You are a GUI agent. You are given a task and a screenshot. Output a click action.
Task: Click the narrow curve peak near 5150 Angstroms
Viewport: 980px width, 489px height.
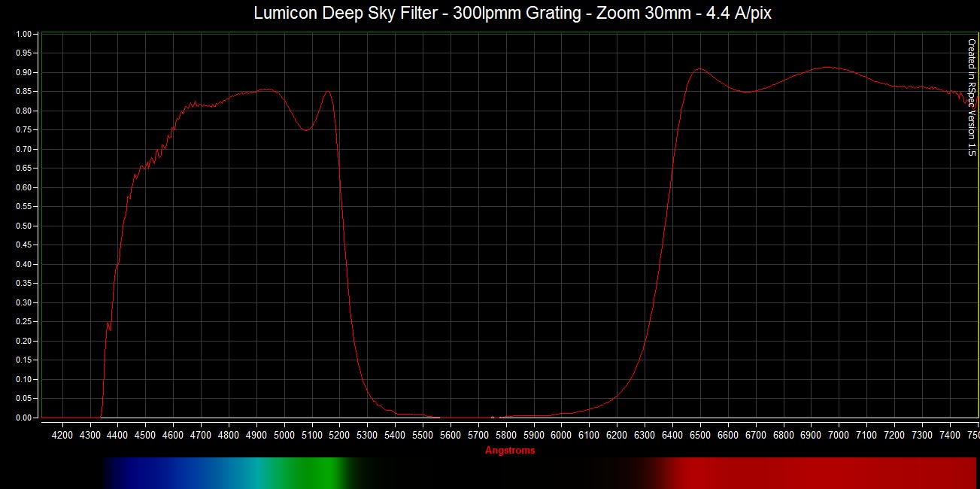[x=327, y=92]
